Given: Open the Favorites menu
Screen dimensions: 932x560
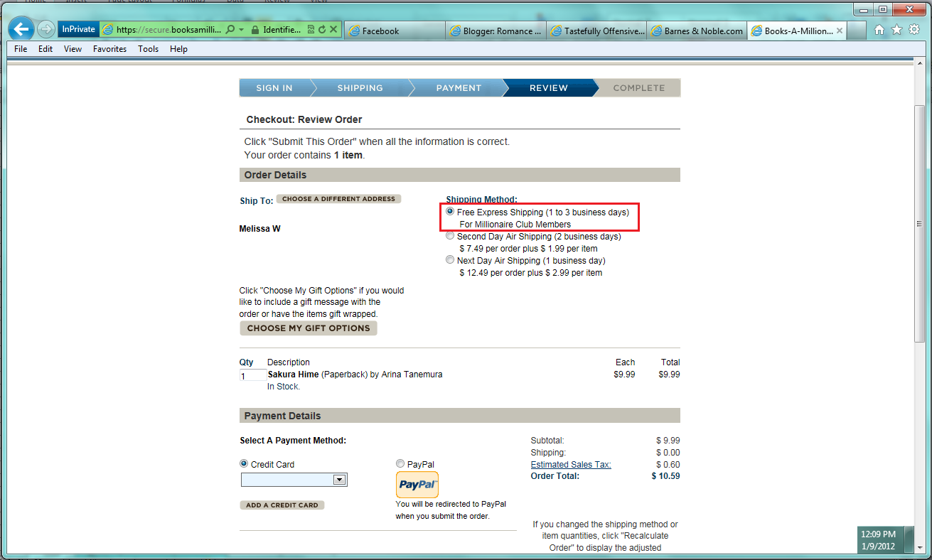Looking at the screenshot, I should click(x=109, y=49).
